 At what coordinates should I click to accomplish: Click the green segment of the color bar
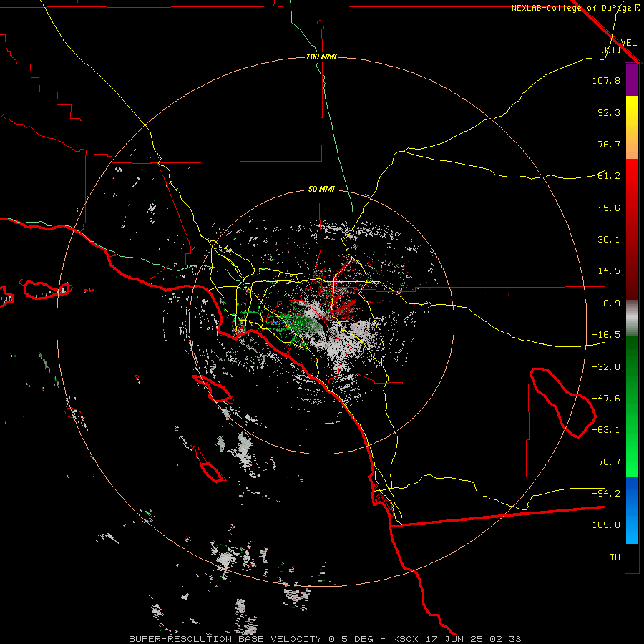pos(632,406)
